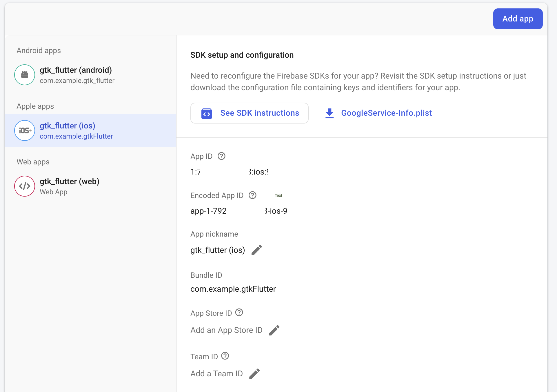Click the download arrow icon
The width and height of the screenshot is (557, 392).
point(330,113)
